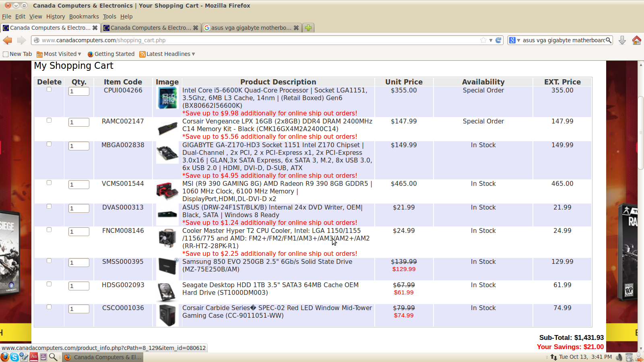Bookmark this page with the star icon
The width and height of the screenshot is (644, 362).
pos(483,40)
